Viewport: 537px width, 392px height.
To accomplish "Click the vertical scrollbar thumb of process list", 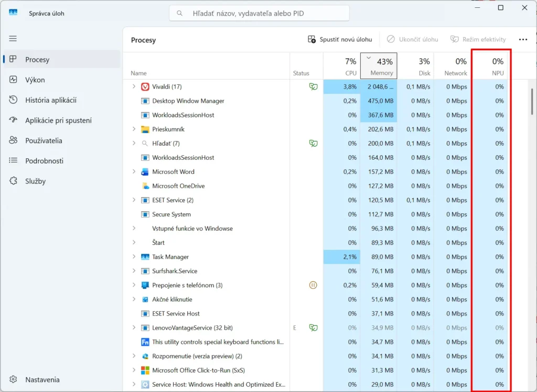I will click(x=532, y=102).
